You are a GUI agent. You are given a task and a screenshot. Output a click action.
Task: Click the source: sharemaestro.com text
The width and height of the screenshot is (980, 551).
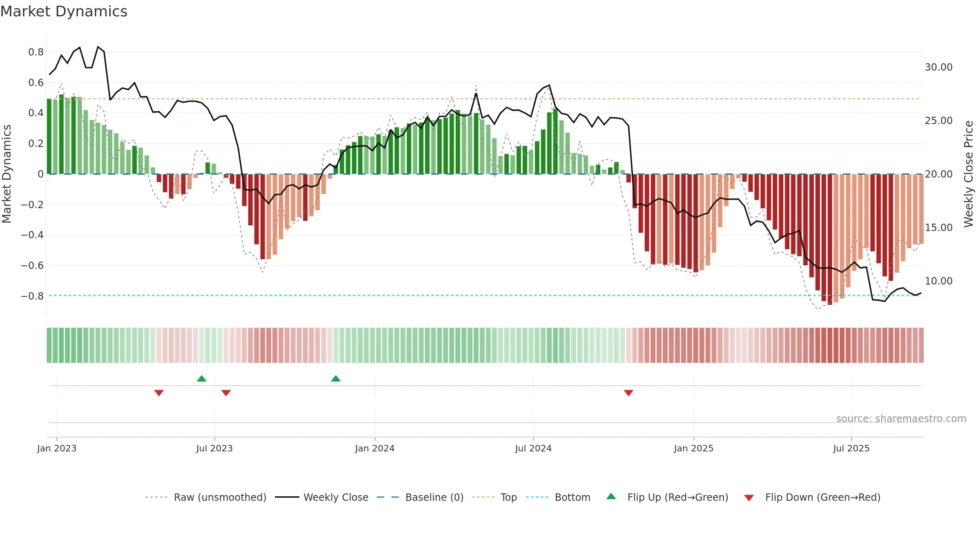(x=901, y=419)
